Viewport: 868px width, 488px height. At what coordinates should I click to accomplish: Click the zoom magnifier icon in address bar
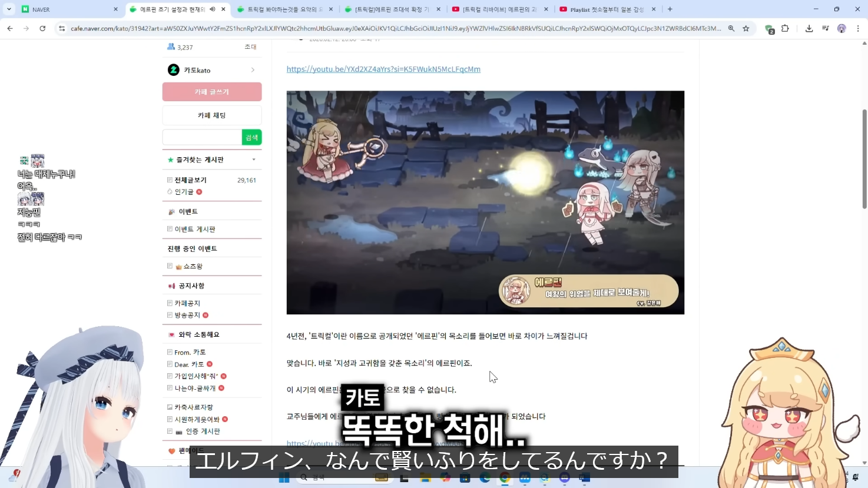(731, 28)
